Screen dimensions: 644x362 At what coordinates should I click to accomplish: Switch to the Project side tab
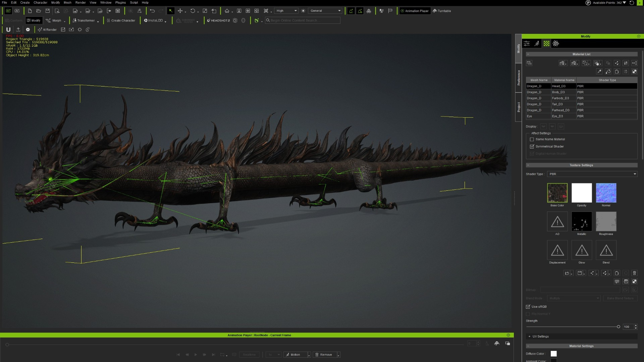click(x=519, y=107)
